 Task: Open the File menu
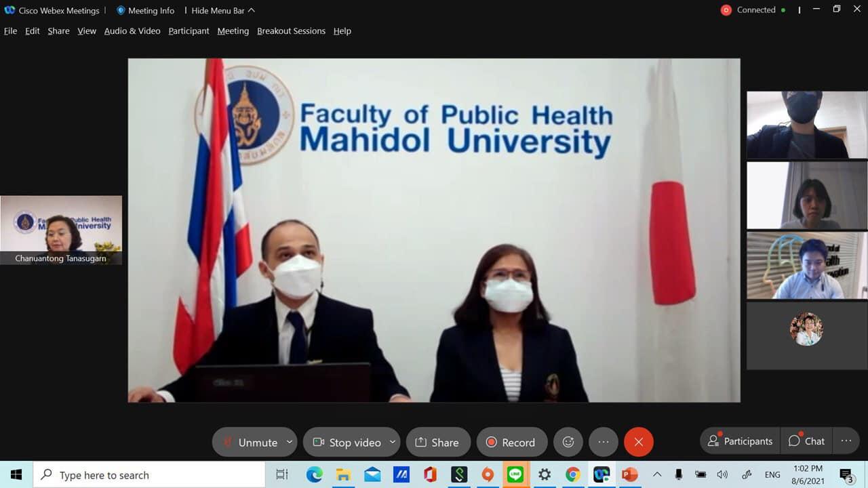10,31
